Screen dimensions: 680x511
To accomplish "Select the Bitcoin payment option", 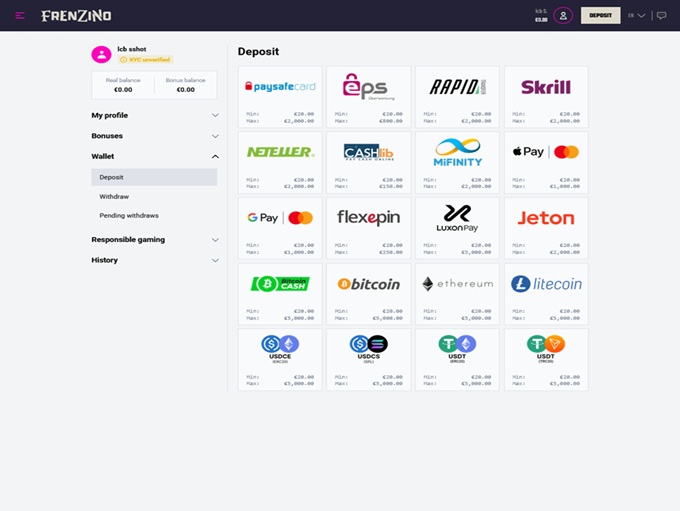I will tap(369, 284).
